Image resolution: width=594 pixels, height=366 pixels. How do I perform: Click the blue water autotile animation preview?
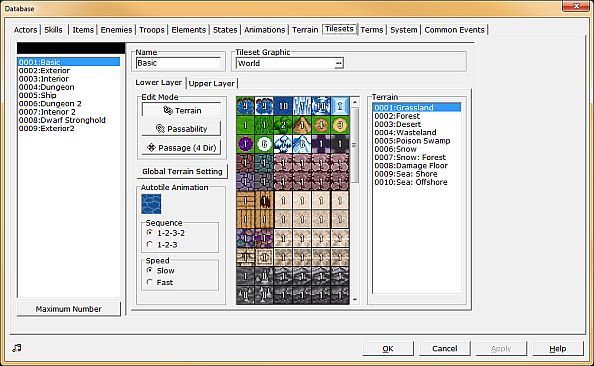coord(151,204)
